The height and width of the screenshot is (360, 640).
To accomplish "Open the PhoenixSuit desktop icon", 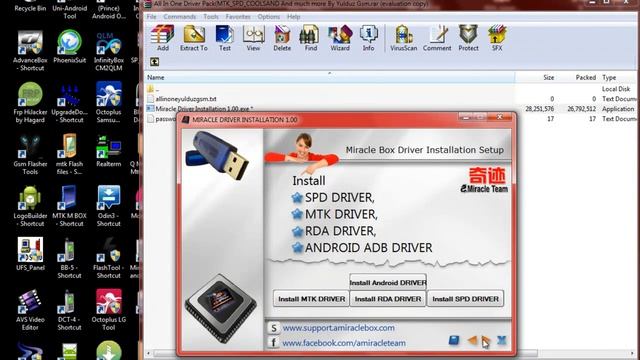I will click(69, 47).
